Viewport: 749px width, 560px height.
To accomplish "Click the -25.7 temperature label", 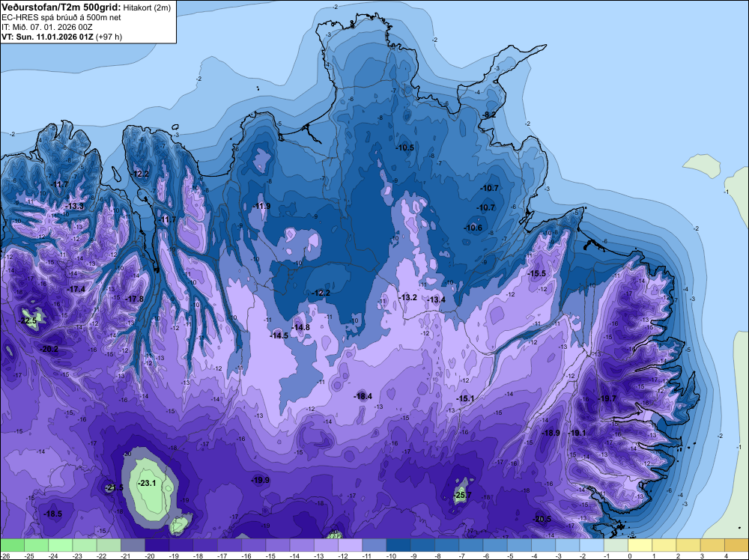I will [462, 495].
